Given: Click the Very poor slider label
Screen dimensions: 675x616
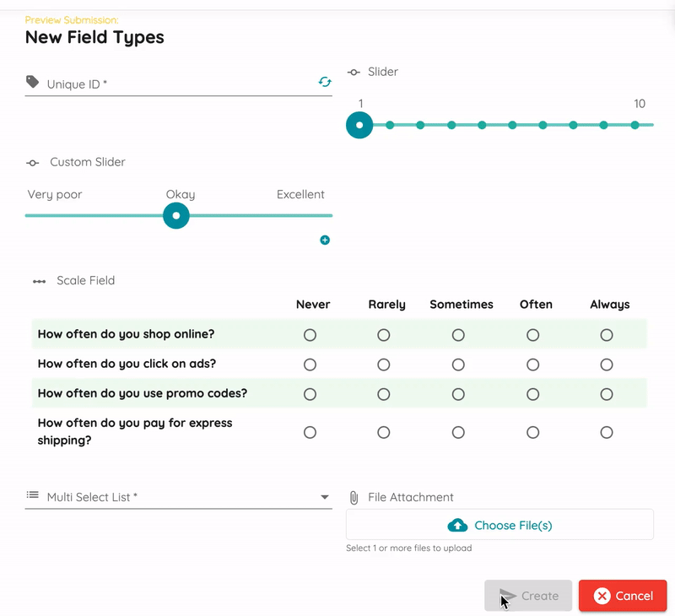Looking at the screenshot, I should [55, 195].
